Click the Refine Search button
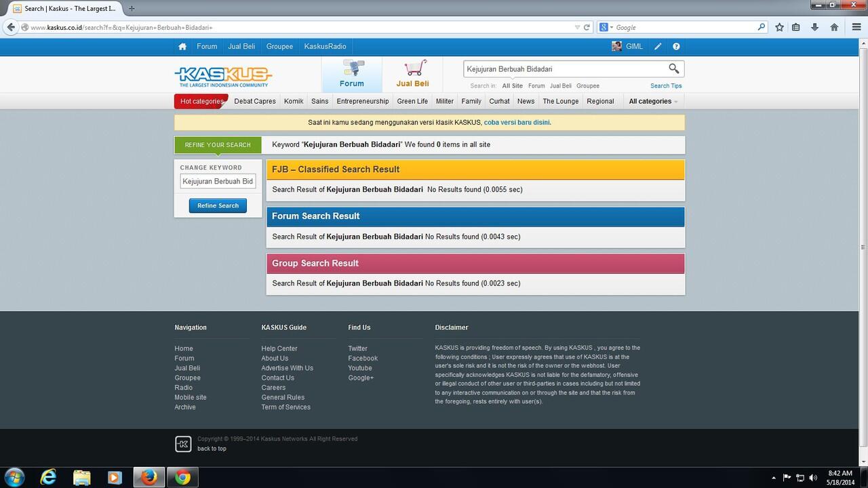 pyautogui.click(x=218, y=205)
